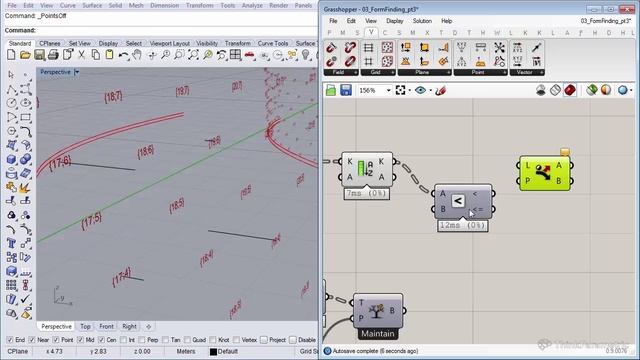Select the Pan hand tool
This screenshot has width=640, height=360.
pos(137,55)
